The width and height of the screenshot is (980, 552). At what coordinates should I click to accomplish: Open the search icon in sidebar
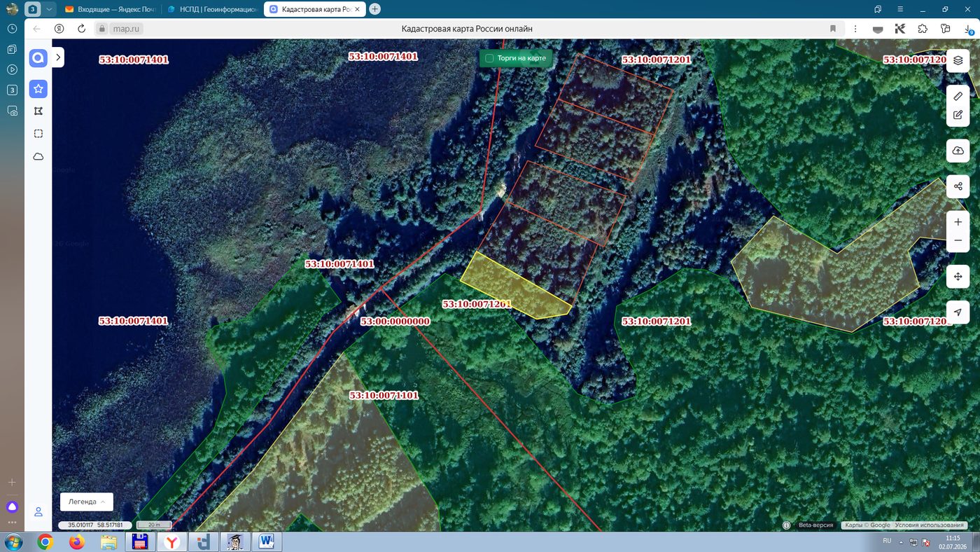(x=38, y=58)
